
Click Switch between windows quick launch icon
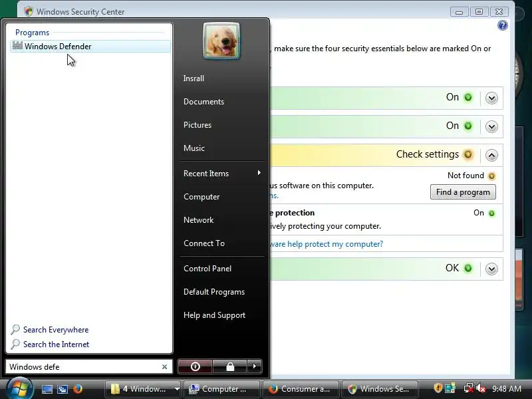(62, 389)
